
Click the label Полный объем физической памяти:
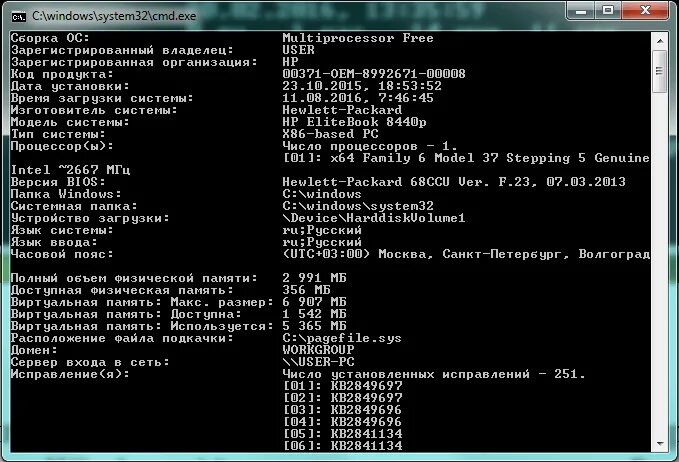[134, 278]
